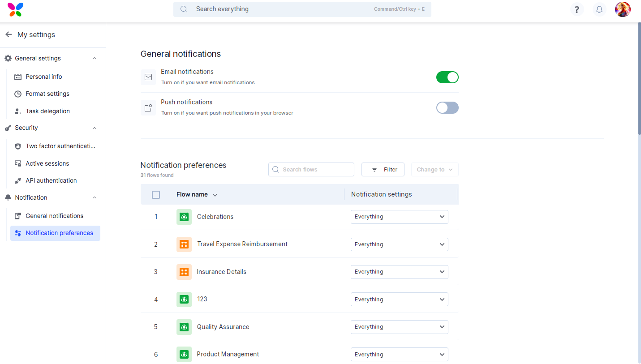Click the Filter button
Screen dimensions: 641x364
pos(383,170)
